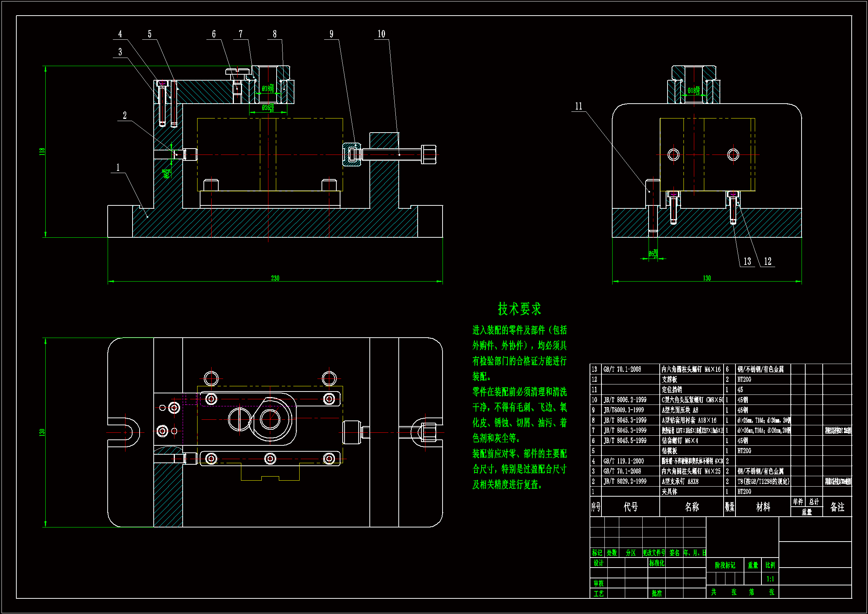Viewport: 868px width, 614px height.
Task: Click the part balloon number 9
Action: coord(331,34)
